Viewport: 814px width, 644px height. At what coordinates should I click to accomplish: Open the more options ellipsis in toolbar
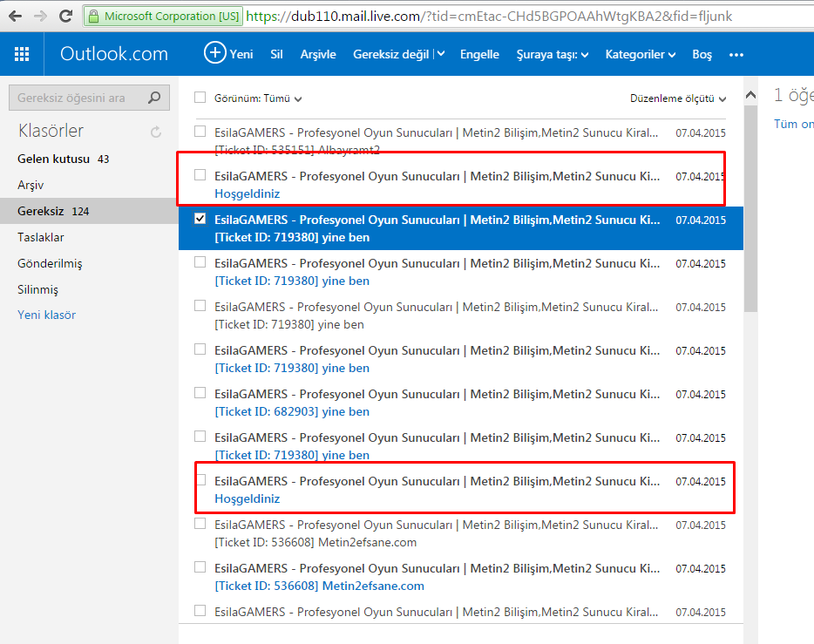click(736, 55)
